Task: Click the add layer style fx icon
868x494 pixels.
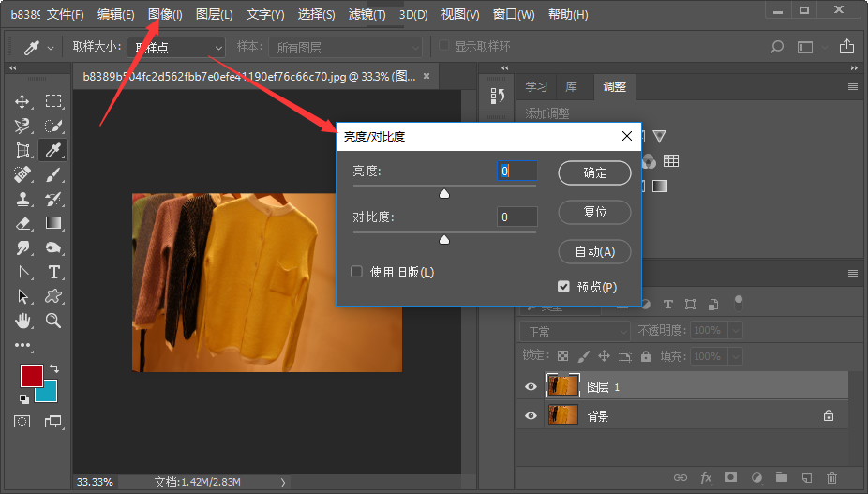Action: tap(706, 477)
